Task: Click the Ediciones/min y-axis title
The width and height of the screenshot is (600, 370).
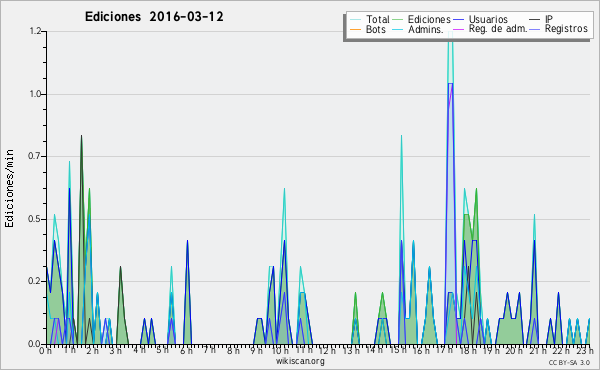Action: pyautogui.click(x=9, y=188)
